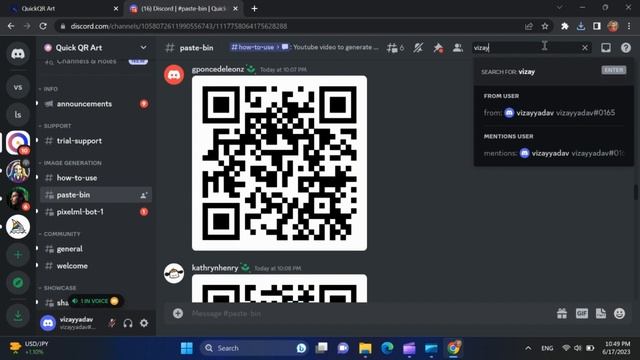Click the ENTER search button

pos(613,70)
